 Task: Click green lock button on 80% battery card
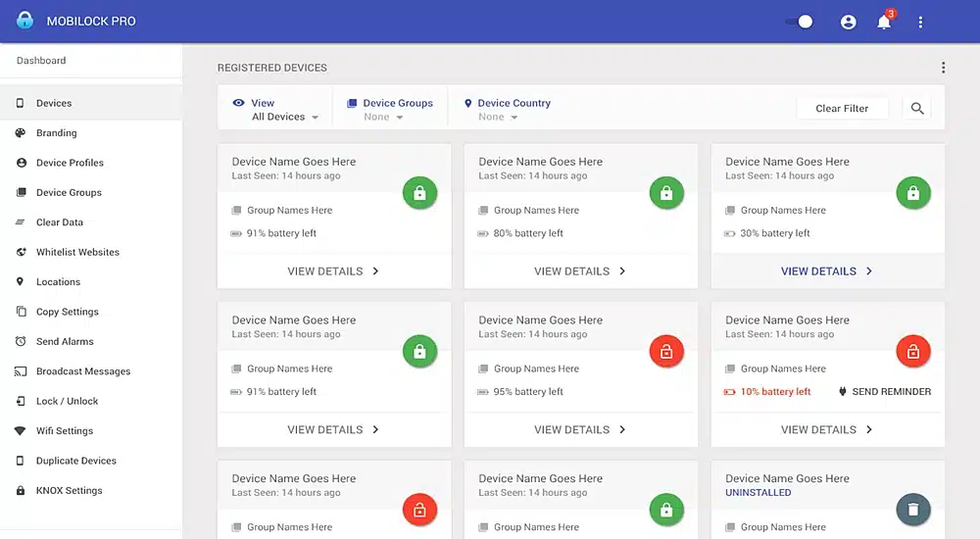coord(666,193)
